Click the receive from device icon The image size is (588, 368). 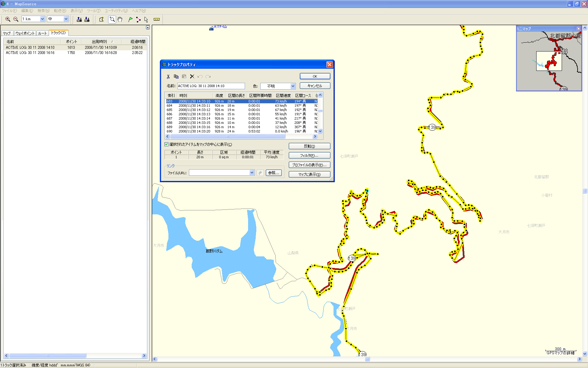(x=87, y=19)
